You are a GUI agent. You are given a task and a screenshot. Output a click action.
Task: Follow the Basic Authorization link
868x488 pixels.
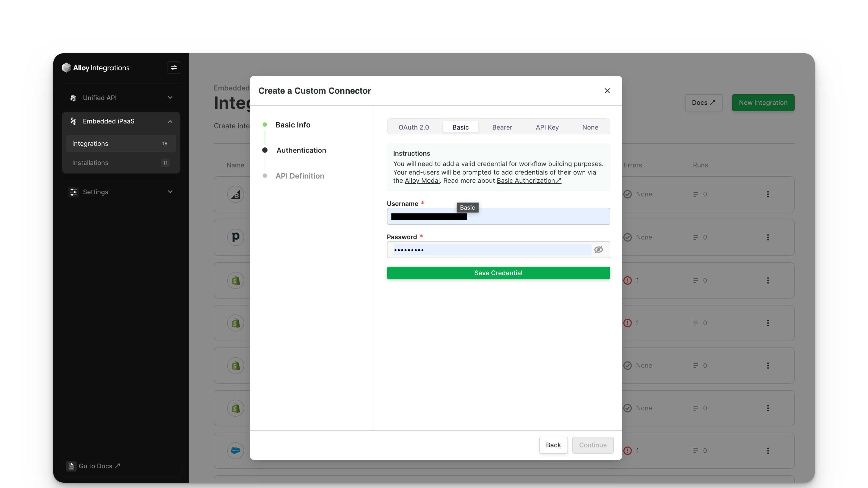tap(528, 181)
